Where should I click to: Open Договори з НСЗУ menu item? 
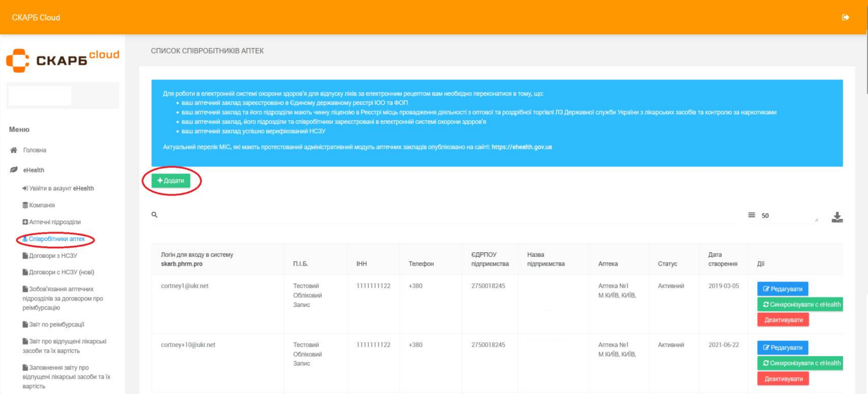tap(50, 256)
